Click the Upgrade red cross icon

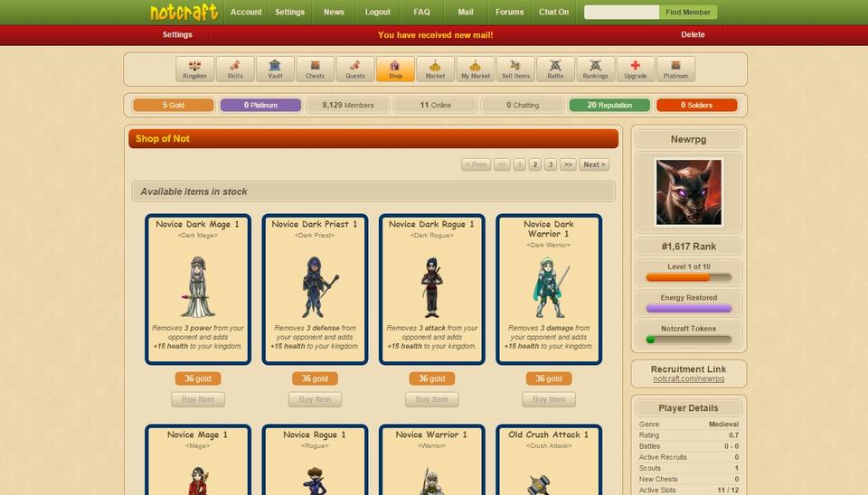click(x=636, y=70)
